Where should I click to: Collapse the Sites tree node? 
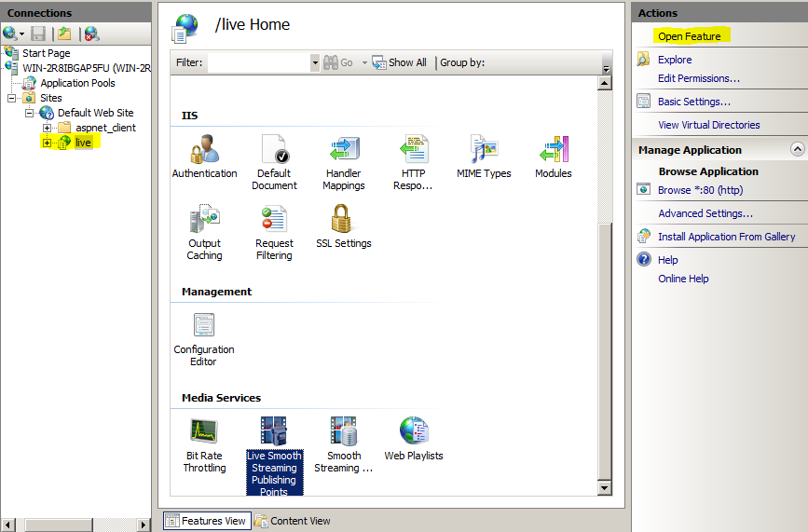tap(11, 98)
